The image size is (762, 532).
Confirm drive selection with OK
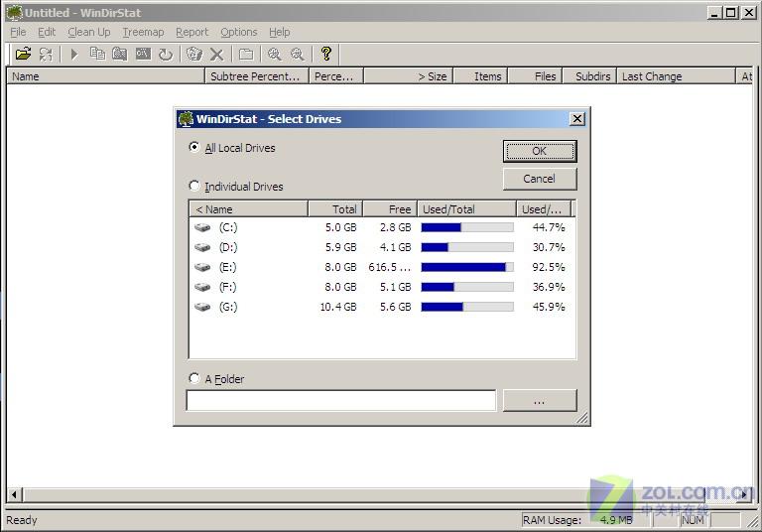pyautogui.click(x=540, y=151)
